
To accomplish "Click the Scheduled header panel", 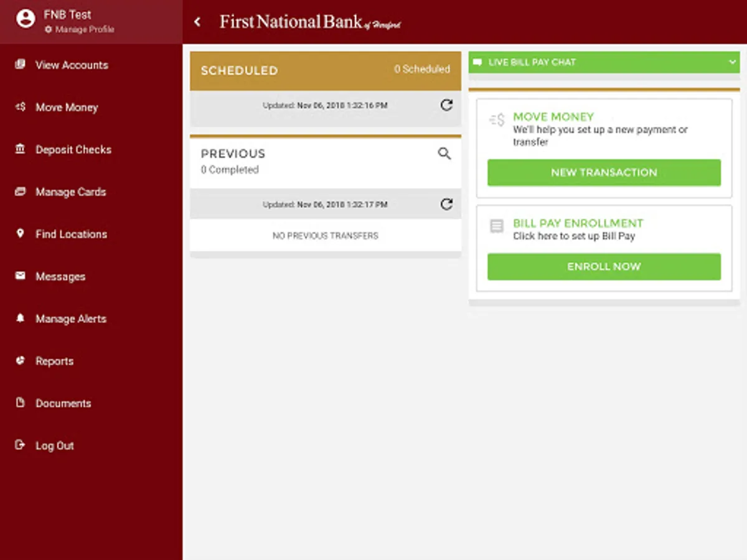I will click(326, 70).
